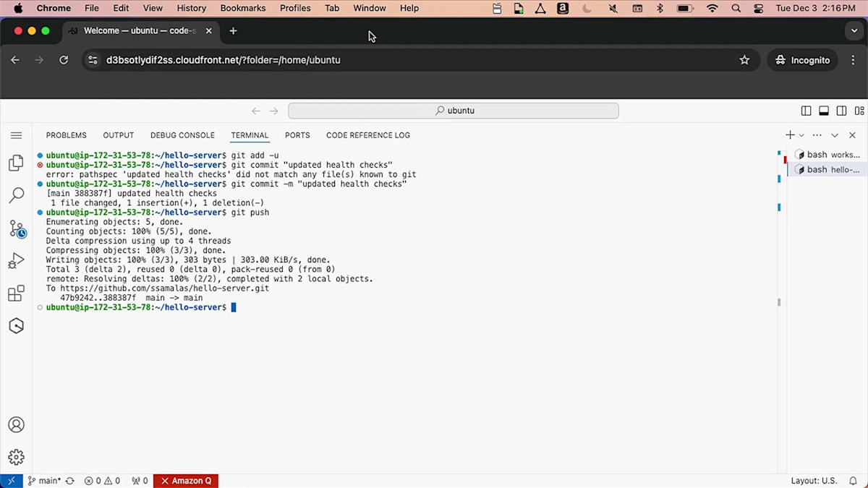Image resolution: width=868 pixels, height=488 pixels.
Task: Click the main* branch in status bar
Action: pyautogui.click(x=44, y=481)
